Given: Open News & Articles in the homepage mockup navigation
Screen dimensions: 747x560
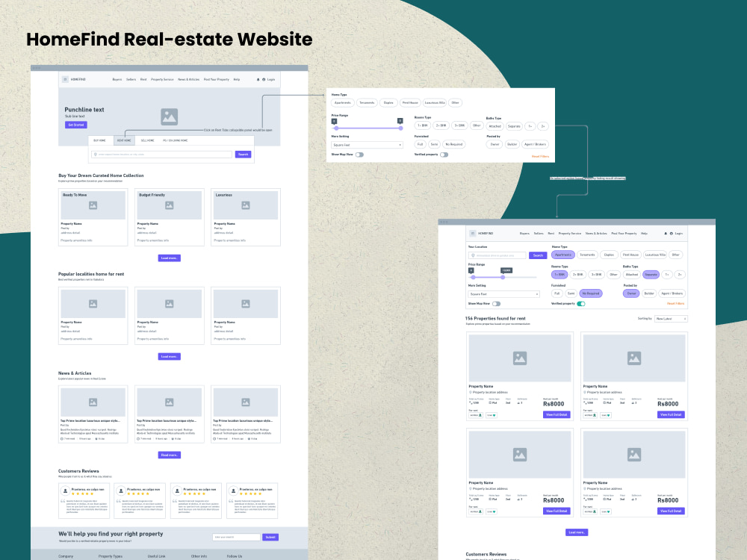Looking at the screenshot, I should pos(189,80).
